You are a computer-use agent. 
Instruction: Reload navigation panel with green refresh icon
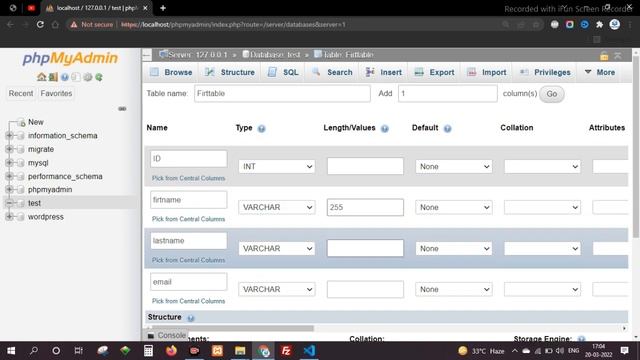pos(99,77)
